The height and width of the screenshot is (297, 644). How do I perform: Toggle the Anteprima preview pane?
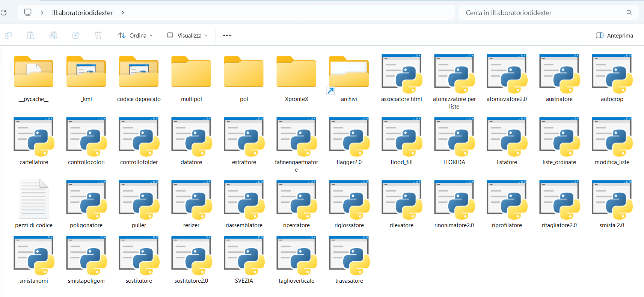614,35
